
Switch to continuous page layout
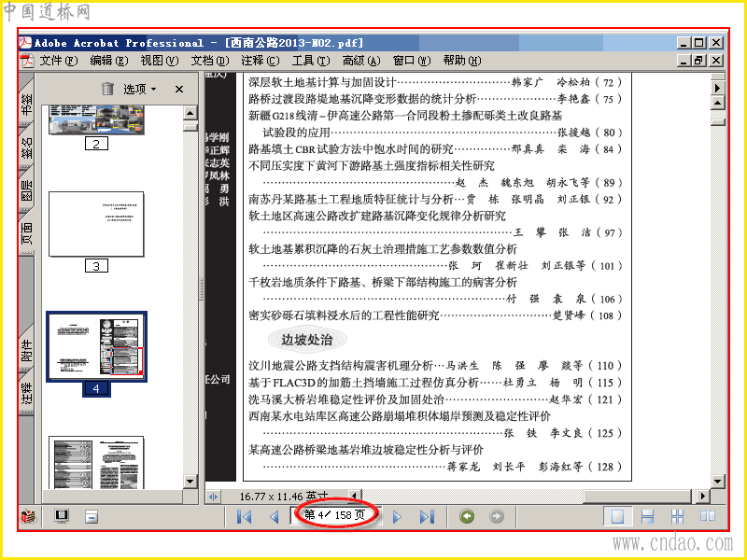click(647, 516)
